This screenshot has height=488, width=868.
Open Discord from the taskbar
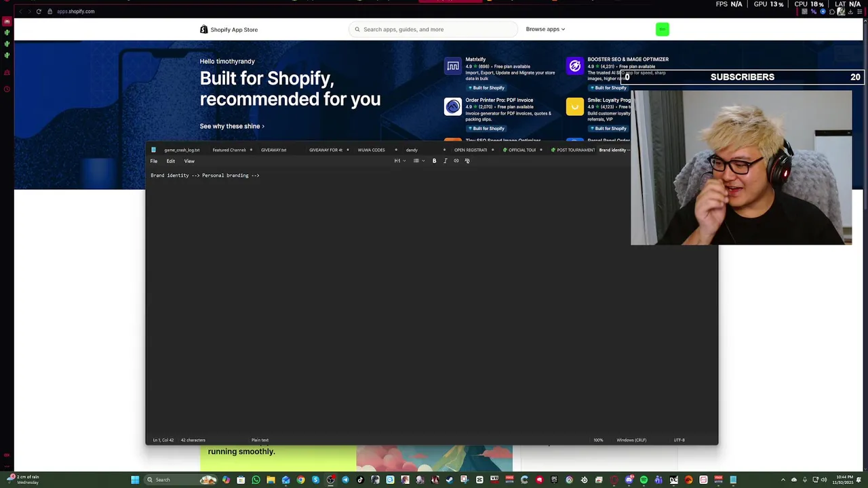point(629,480)
